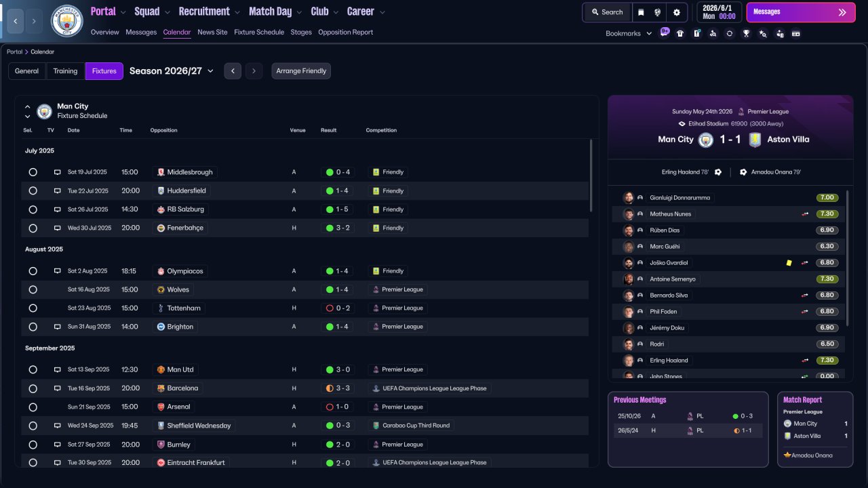Click the Search button

click(606, 12)
